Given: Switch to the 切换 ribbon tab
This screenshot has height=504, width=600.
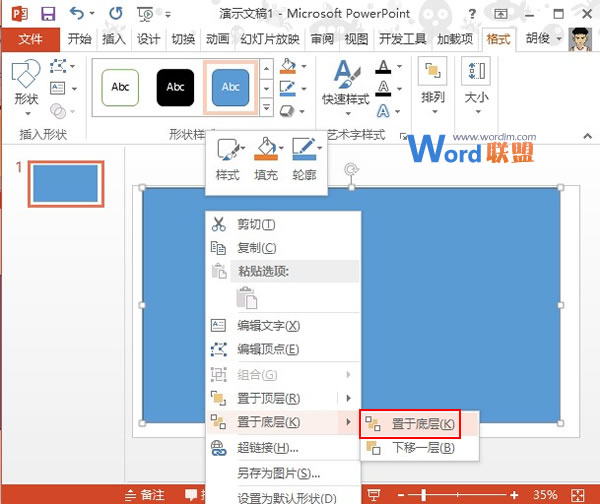Looking at the screenshot, I should (183, 39).
